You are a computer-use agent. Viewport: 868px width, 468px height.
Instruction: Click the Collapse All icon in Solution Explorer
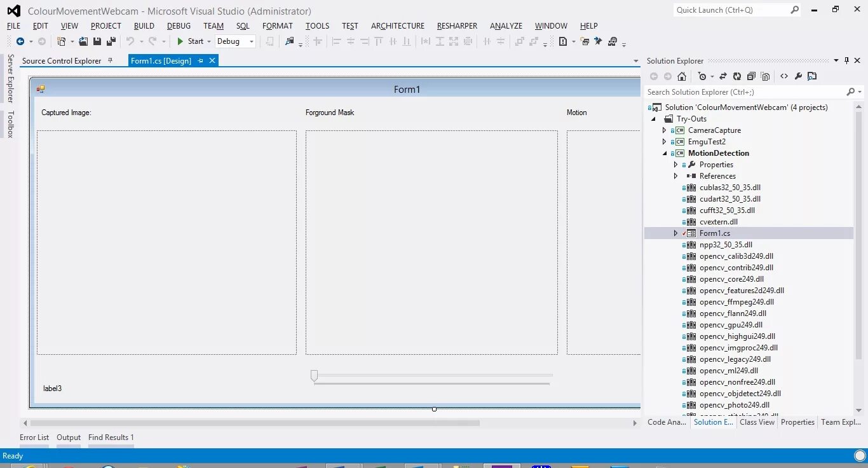[x=751, y=76]
